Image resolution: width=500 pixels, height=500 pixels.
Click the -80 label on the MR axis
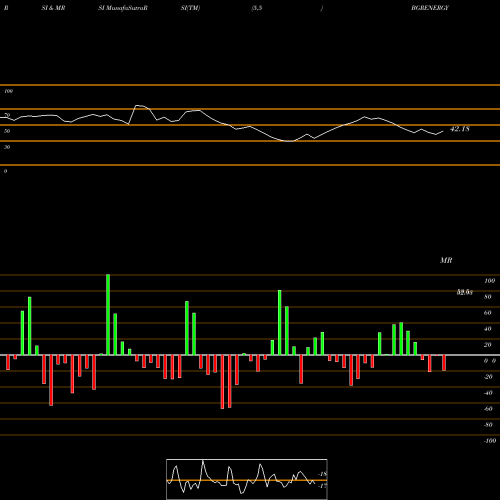pyautogui.click(x=488, y=425)
